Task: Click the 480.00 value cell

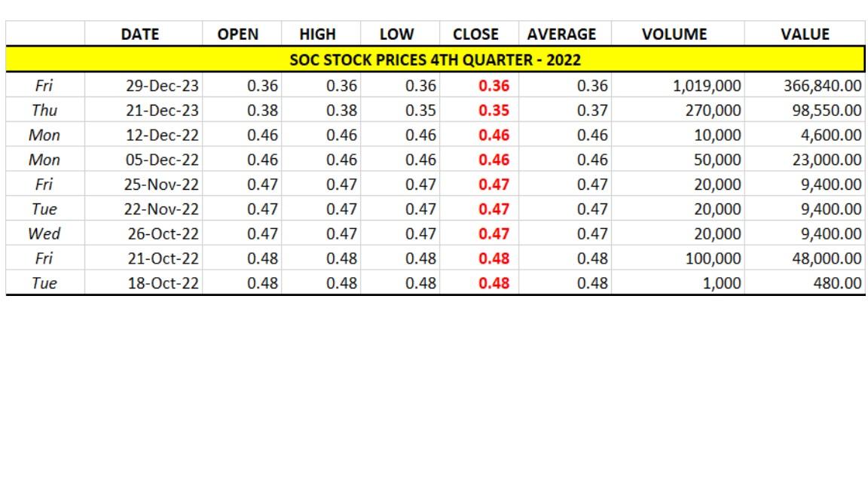Action: 837,283
